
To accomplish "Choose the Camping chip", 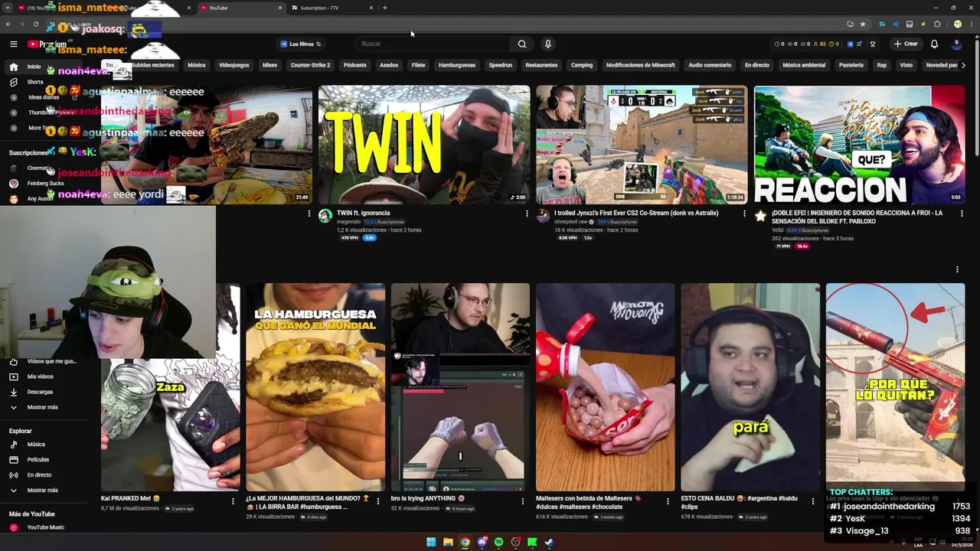I will tap(582, 65).
